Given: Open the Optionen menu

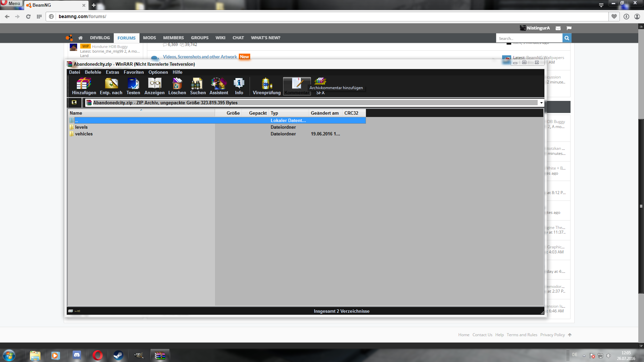Looking at the screenshot, I should click(158, 72).
